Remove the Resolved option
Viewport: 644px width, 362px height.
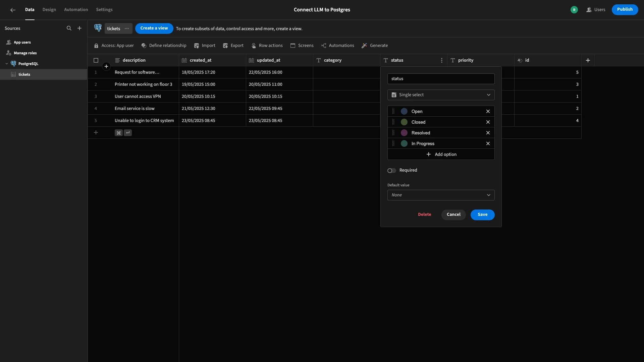(x=488, y=133)
